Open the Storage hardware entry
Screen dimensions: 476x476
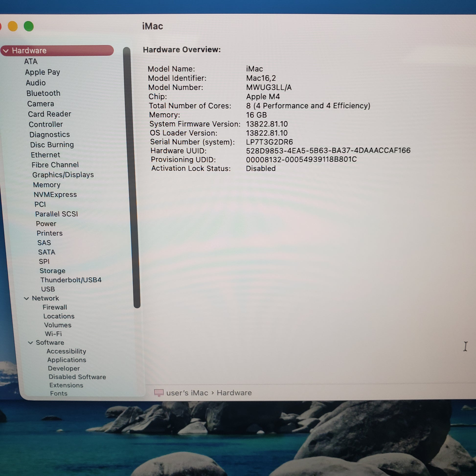pyautogui.click(x=53, y=271)
